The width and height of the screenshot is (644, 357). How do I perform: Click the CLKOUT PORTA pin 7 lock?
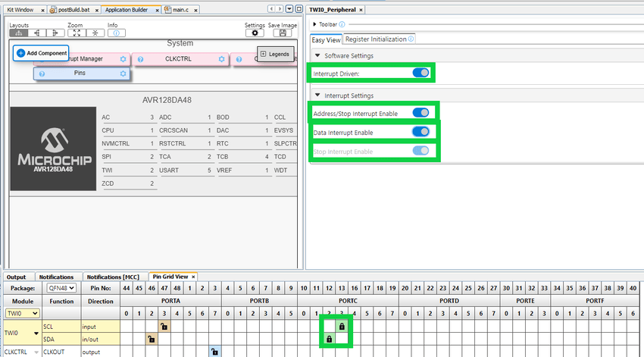(x=215, y=352)
